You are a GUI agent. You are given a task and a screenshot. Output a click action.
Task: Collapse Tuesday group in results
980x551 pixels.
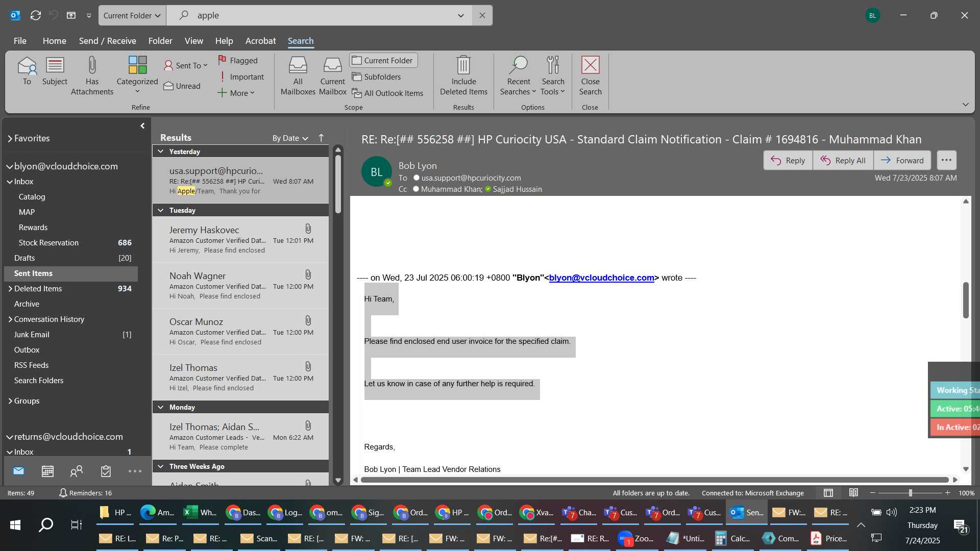(160, 210)
